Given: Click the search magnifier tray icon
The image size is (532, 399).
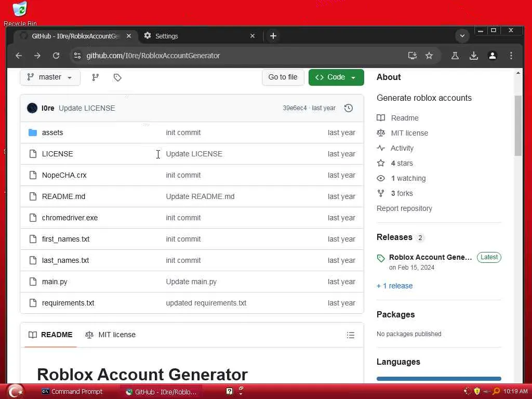Looking at the screenshot, I should coord(496,391).
